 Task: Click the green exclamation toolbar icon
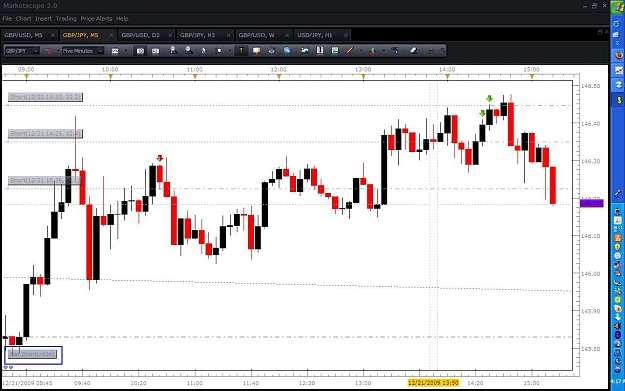coord(241,51)
